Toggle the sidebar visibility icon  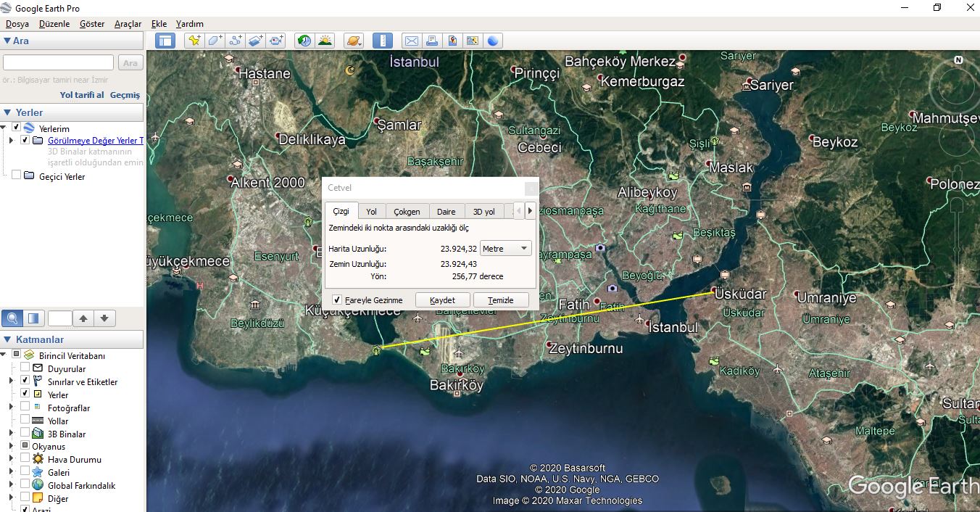click(165, 41)
